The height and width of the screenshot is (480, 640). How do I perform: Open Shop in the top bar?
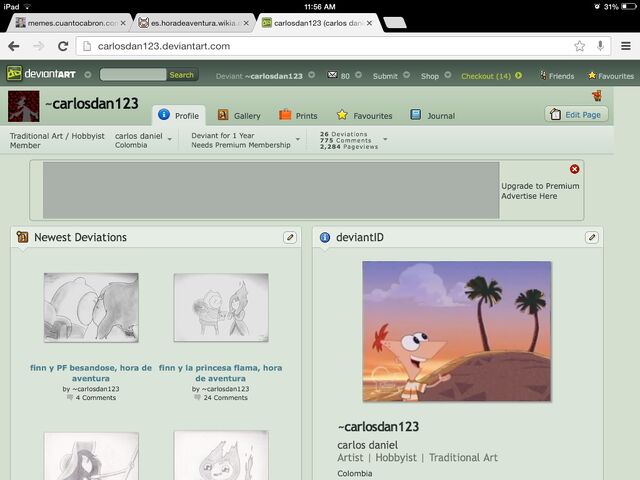tap(430, 76)
